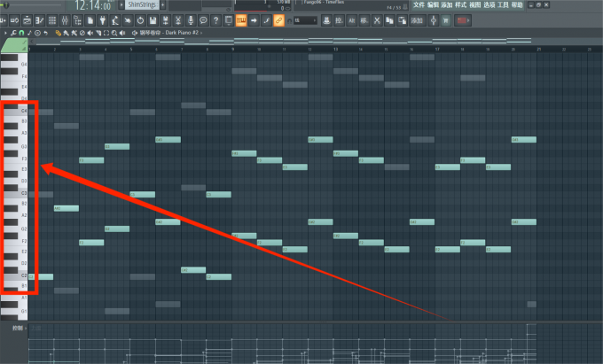Viewport: 603px width, 364px height.
Task: Click the 12:14:00 time display
Action: [x=92, y=5]
